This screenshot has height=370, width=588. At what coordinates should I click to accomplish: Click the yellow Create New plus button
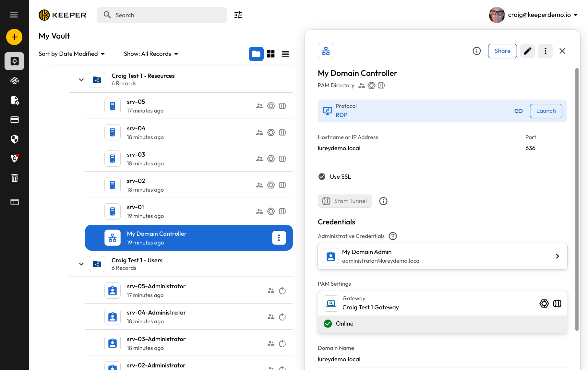14,37
